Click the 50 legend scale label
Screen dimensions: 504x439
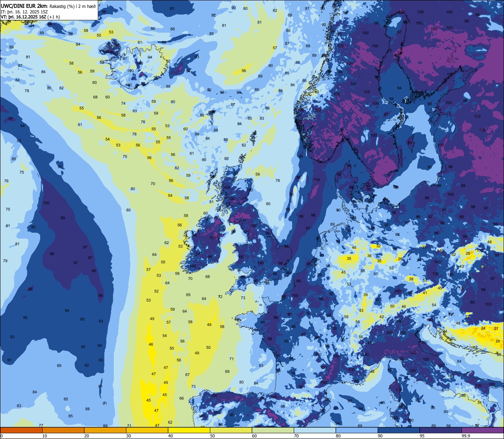(213, 436)
